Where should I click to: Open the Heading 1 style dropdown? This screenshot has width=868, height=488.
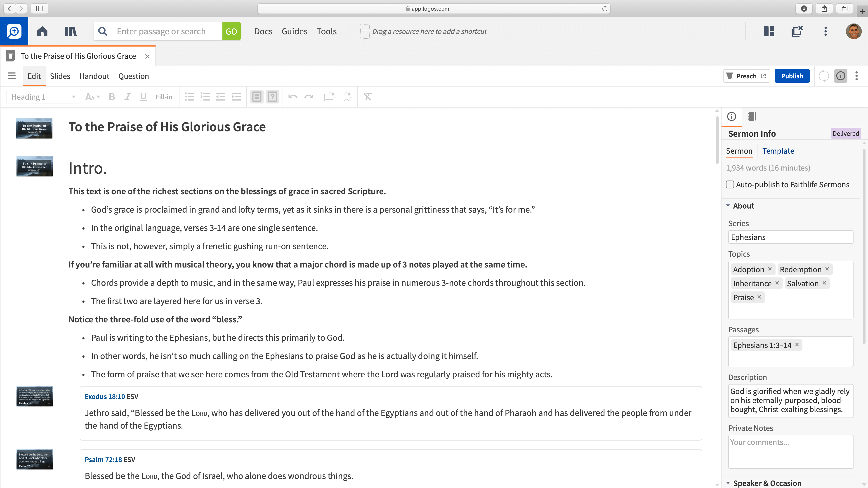(x=43, y=97)
